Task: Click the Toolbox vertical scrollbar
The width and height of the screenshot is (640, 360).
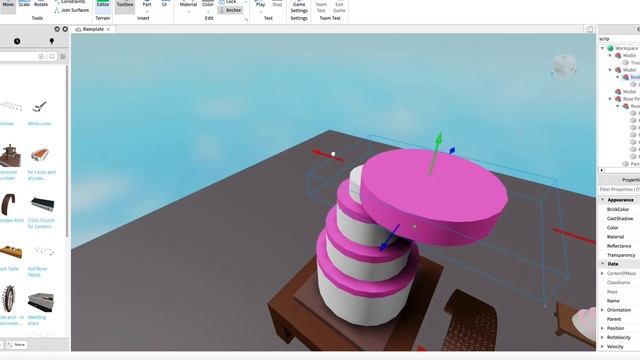Action: click(67, 151)
